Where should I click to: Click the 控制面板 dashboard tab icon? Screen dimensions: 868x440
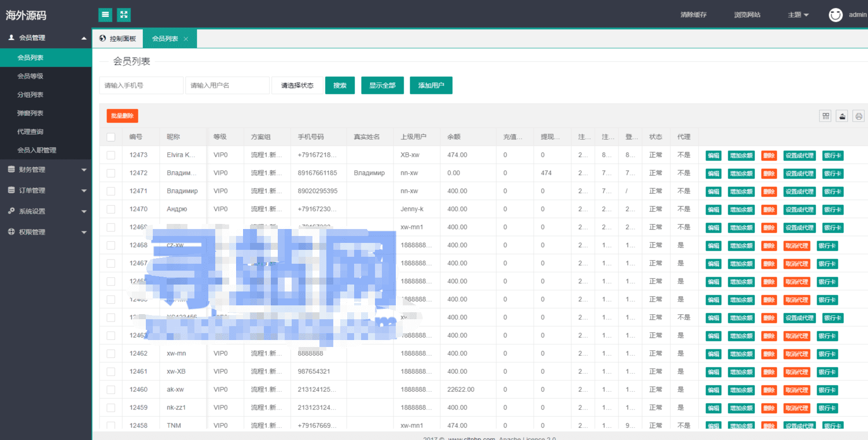click(x=103, y=38)
